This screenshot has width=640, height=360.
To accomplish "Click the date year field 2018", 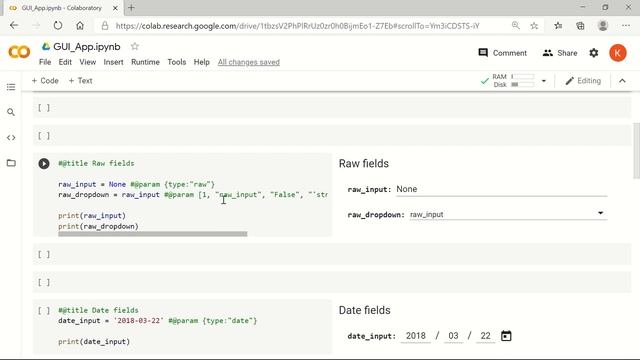I will click(x=416, y=336).
